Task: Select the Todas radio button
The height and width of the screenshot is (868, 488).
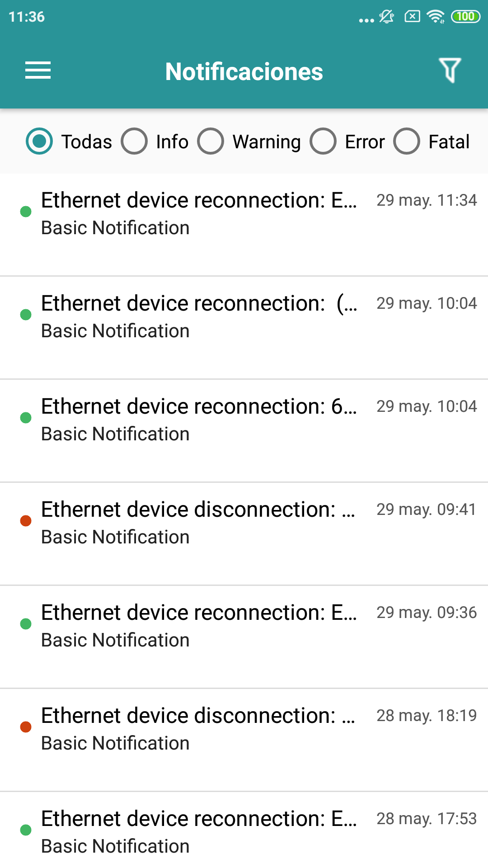Action: click(39, 142)
